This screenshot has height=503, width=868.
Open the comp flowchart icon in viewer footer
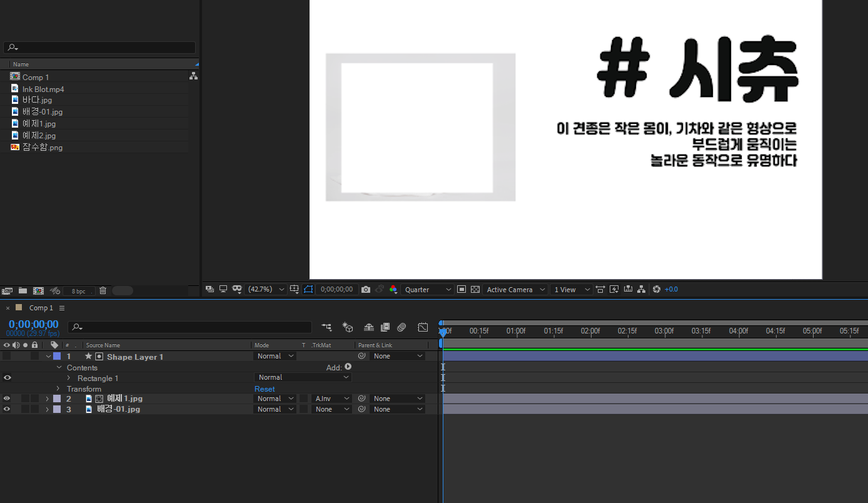click(641, 290)
